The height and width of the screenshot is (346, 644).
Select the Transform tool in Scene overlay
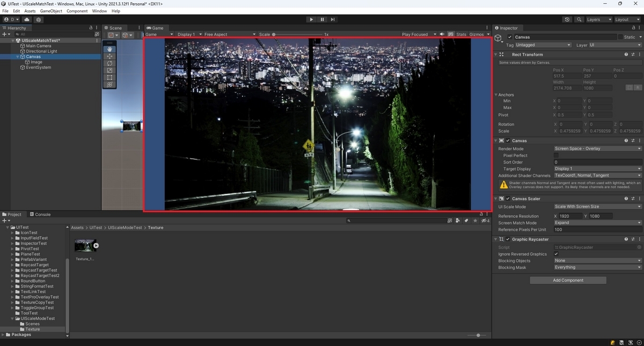click(x=109, y=84)
